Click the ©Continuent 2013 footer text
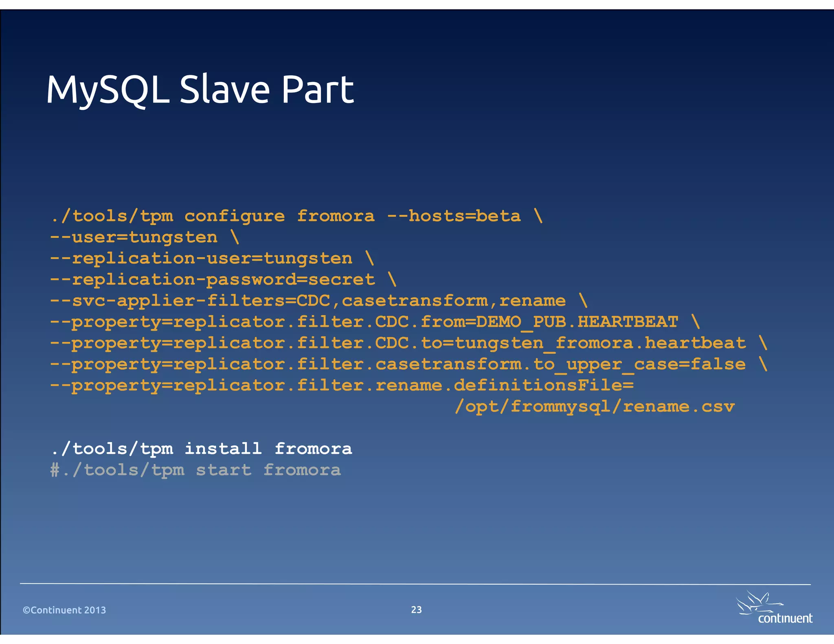 [64, 610]
